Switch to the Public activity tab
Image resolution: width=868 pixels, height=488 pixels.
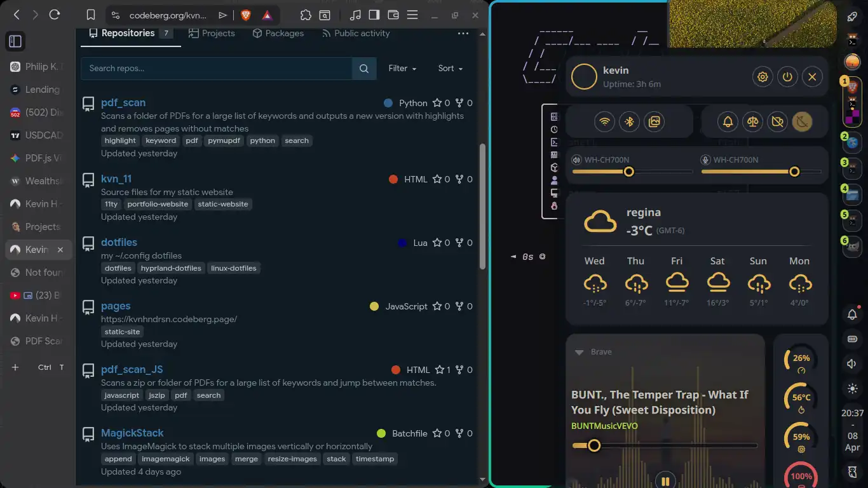(x=355, y=33)
